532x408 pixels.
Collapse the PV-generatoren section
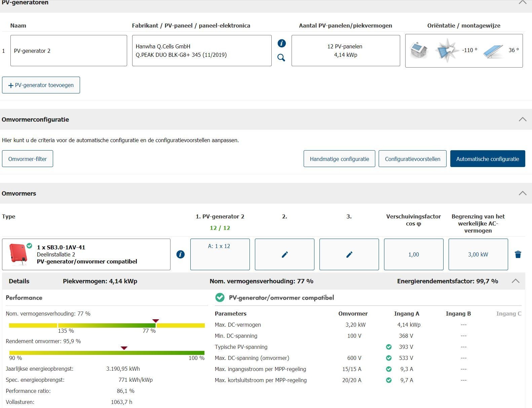(x=522, y=3)
